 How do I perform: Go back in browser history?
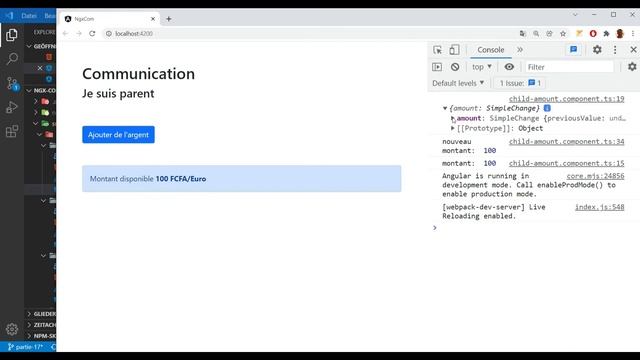pos(65,33)
